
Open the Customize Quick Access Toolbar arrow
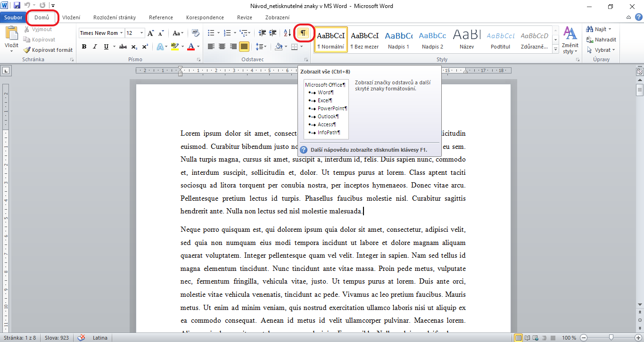coord(53,6)
